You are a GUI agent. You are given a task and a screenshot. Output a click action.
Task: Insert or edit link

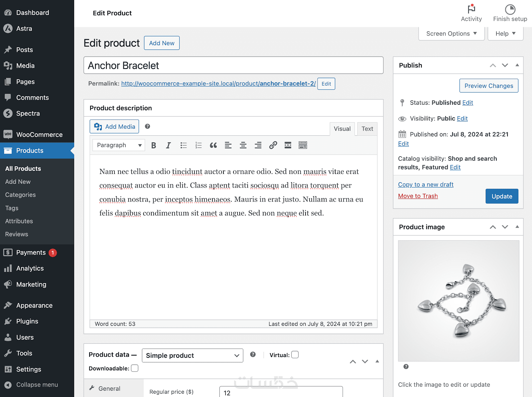coord(273,145)
